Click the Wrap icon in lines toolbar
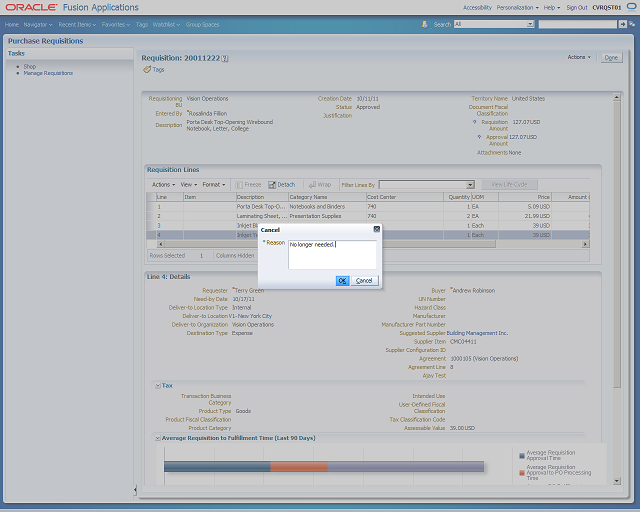Screen dimensions: 640x512 [x=312, y=185]
